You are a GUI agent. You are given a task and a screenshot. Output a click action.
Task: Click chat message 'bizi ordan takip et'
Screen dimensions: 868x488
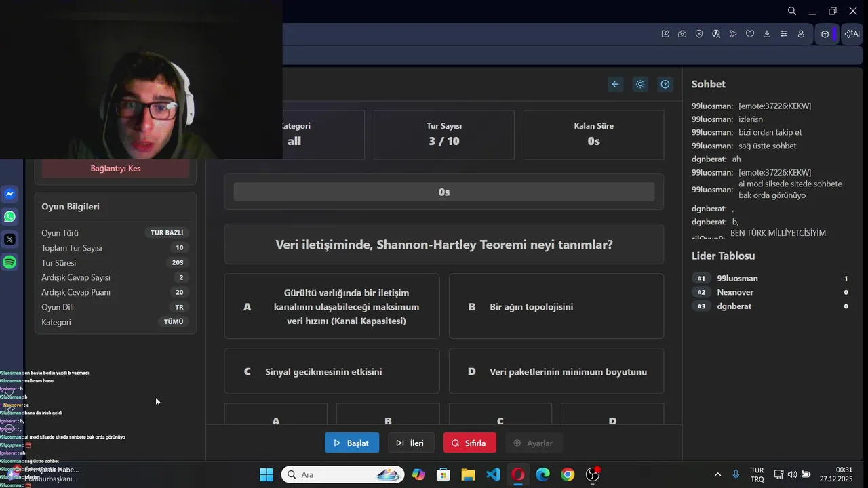click(x=770, y=132)
